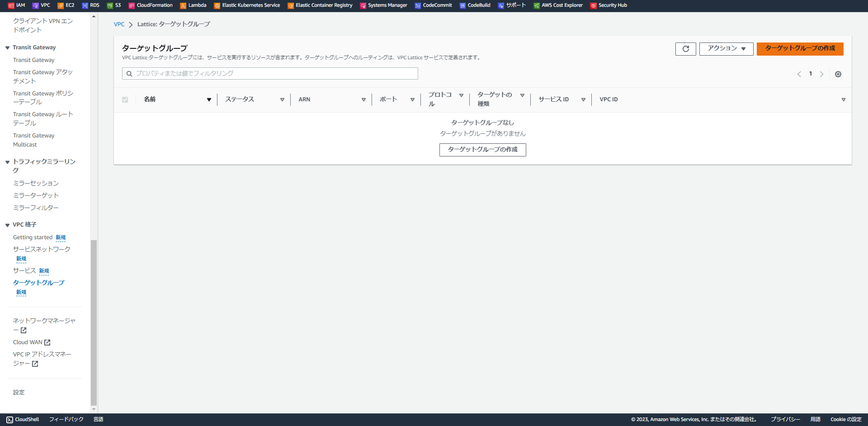Open the Systems Manager shortcut icon
The width and height of the screenshot is (868, 426).
363,5
